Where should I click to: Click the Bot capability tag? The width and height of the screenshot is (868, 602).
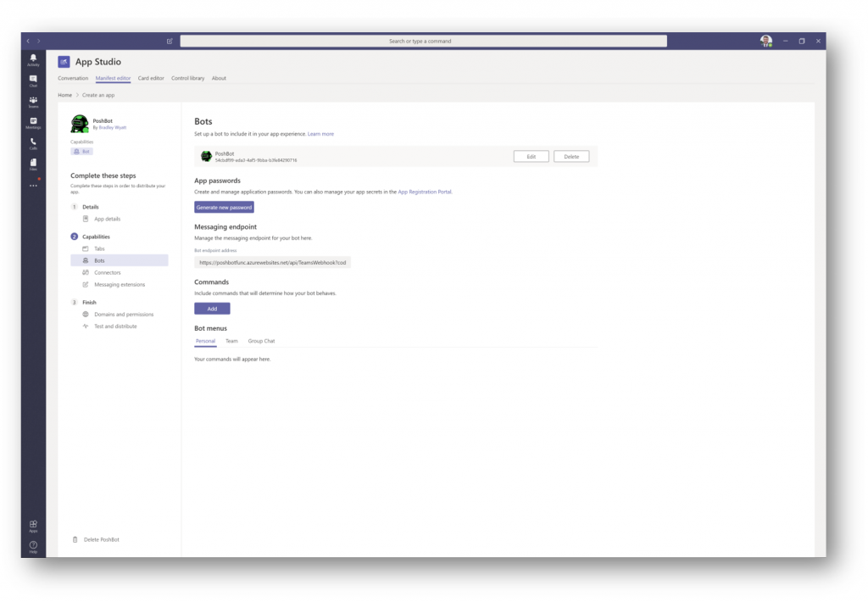(82, 151)
